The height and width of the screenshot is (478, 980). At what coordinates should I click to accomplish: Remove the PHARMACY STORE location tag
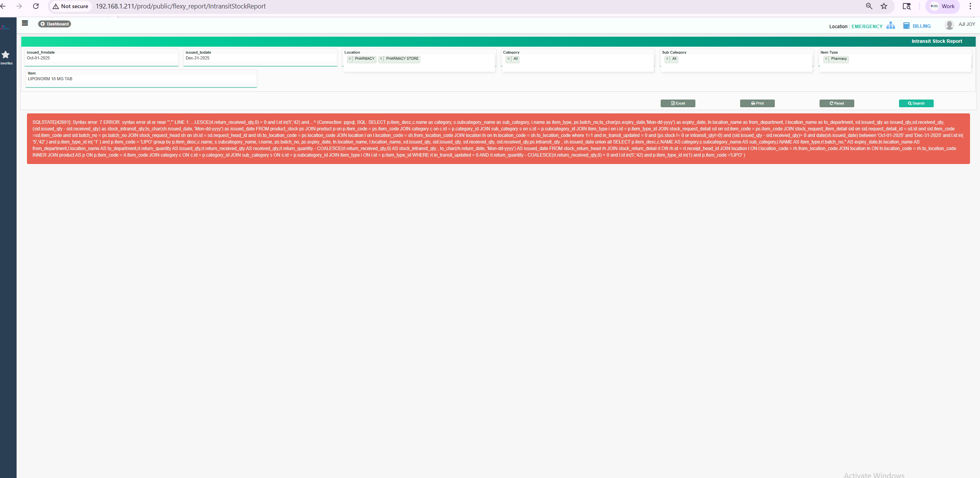point(381,59)
